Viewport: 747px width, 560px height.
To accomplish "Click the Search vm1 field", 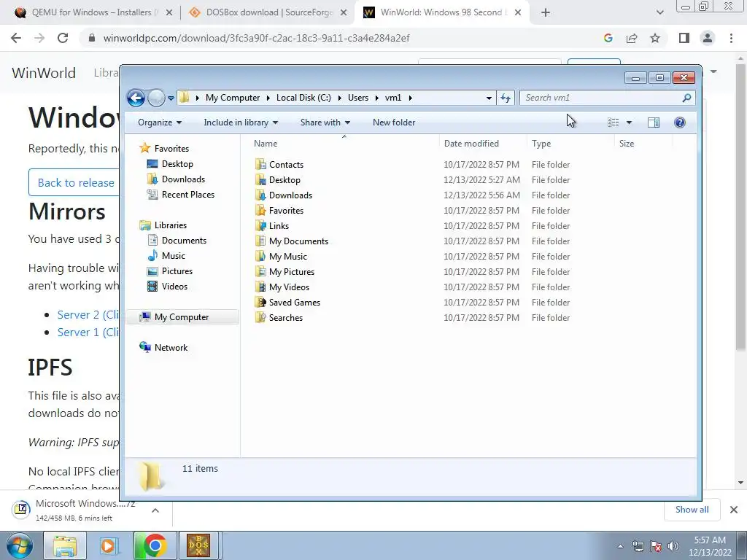I will coord(601,98).
